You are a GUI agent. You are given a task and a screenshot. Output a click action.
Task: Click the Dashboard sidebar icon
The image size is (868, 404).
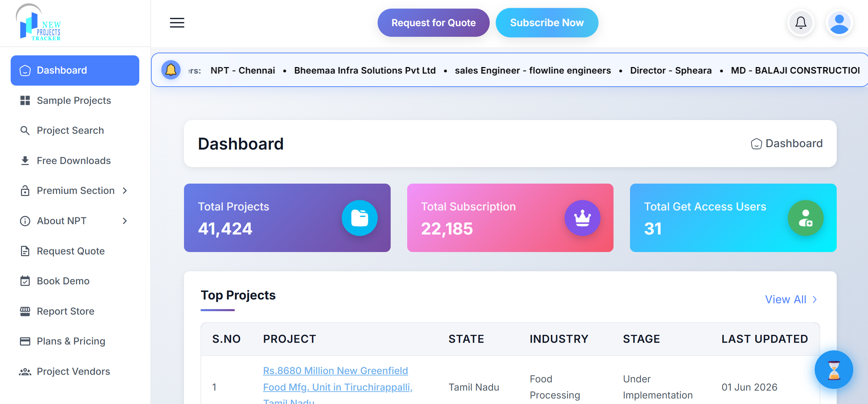tap(25, 70)
